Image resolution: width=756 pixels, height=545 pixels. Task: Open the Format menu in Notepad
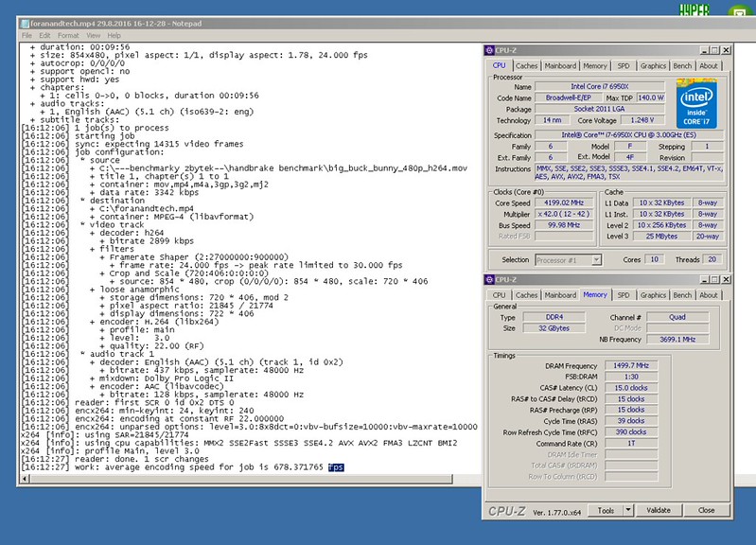(68, 36)
